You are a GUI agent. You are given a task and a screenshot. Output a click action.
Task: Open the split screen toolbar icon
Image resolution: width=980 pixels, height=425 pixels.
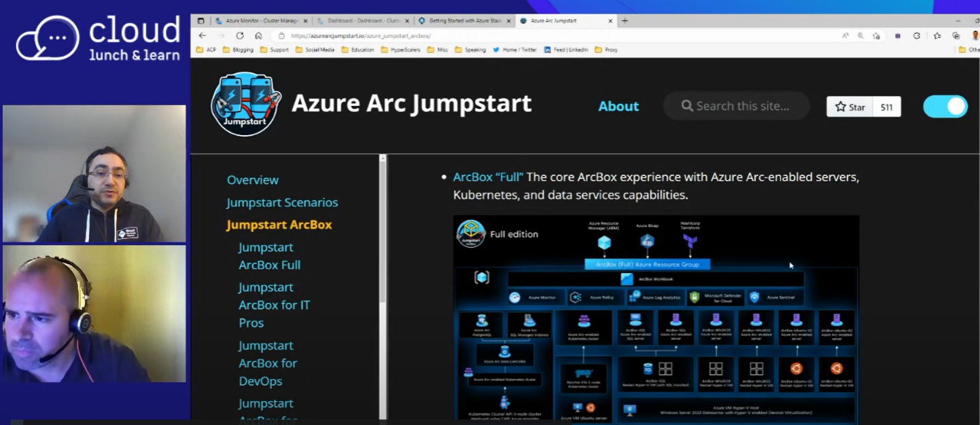(x=898, y=35)
